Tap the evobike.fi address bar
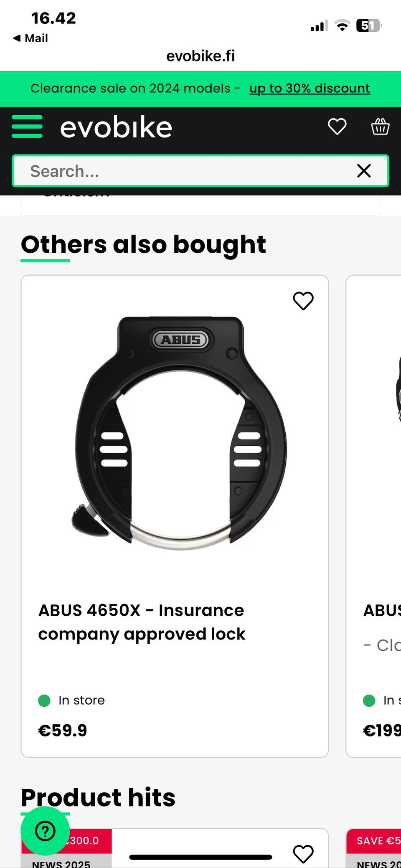The width and height of the screenshot is (401, 868). pyautogui.click(x=200, y=56)
